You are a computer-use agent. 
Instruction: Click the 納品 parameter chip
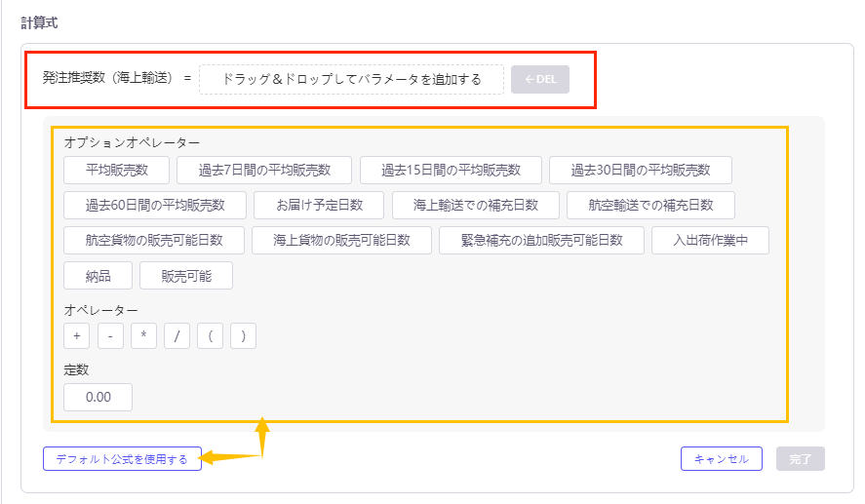point(98,276)
